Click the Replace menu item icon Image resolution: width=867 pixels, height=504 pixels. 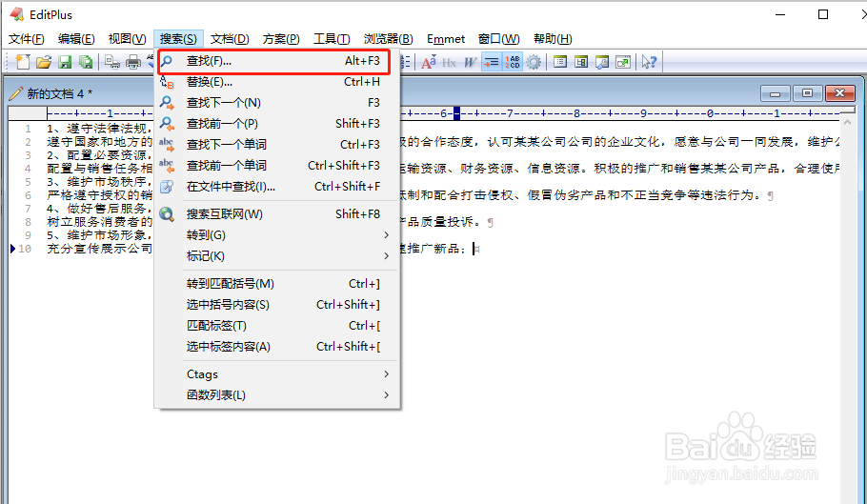(x=167, y=82)
